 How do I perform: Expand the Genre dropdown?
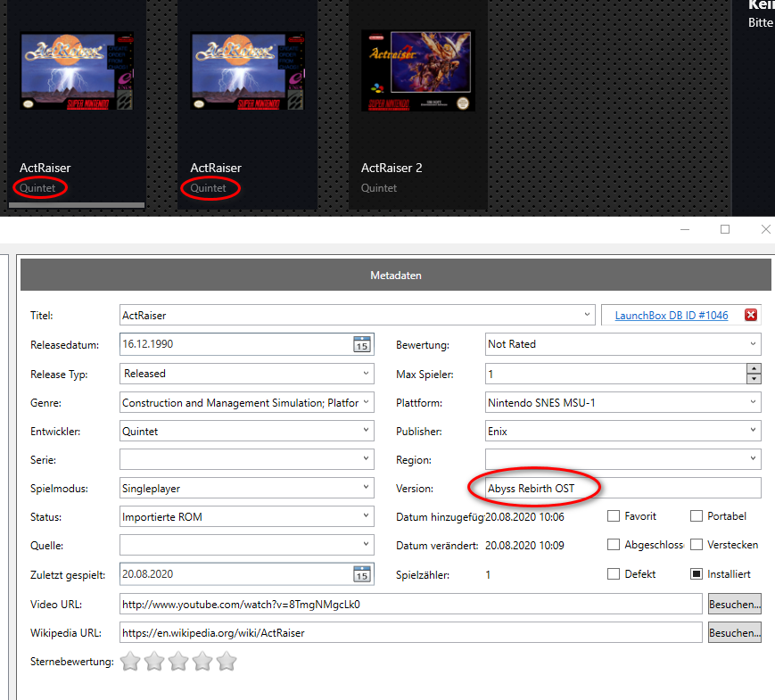tap(366, 402)
